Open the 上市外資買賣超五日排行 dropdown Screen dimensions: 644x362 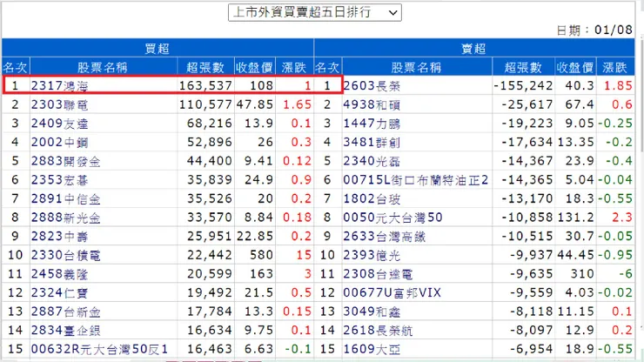coord(315,12)
